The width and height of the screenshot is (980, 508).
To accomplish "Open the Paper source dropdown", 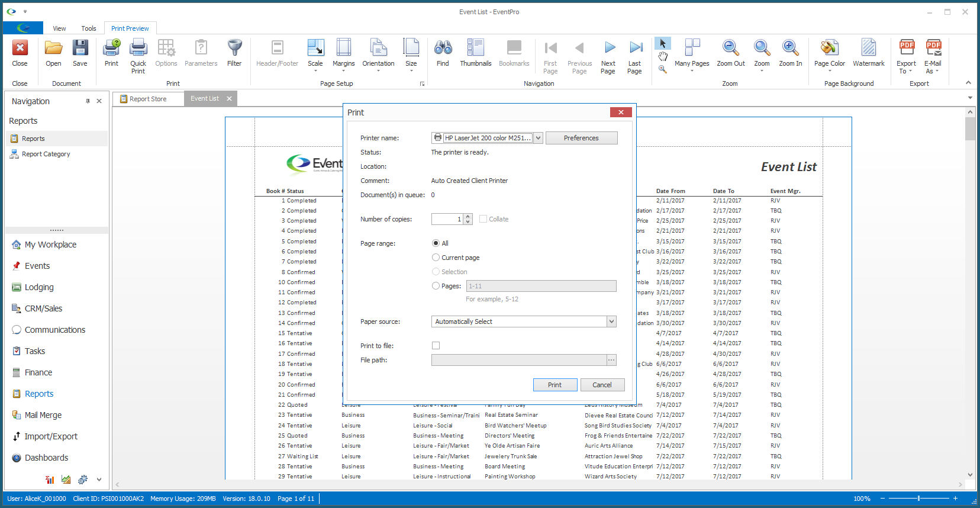I will [x=612, y=321].
